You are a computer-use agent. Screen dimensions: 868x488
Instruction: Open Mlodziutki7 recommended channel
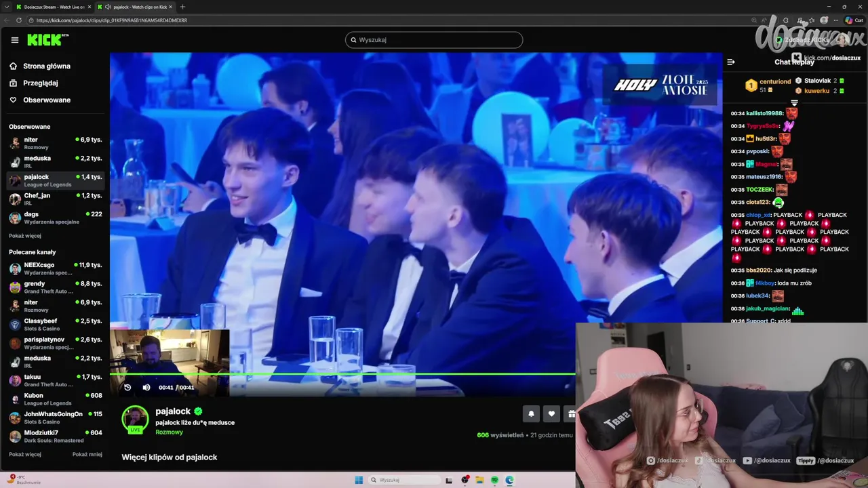(55, 436)
